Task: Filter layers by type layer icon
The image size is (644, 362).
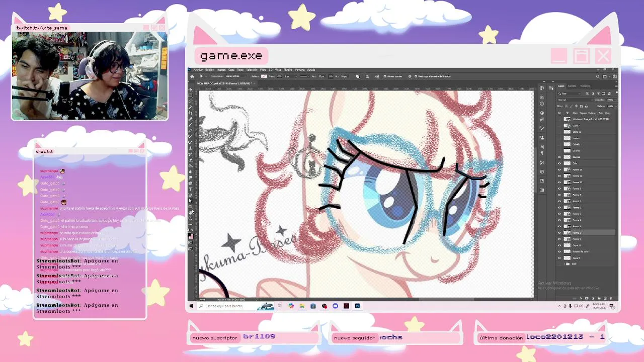Action: click(x=598, y=94)
